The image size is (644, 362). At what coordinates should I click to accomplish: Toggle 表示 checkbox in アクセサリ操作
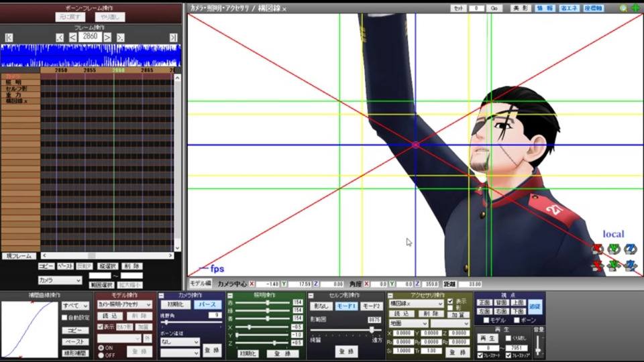(451, 301)
